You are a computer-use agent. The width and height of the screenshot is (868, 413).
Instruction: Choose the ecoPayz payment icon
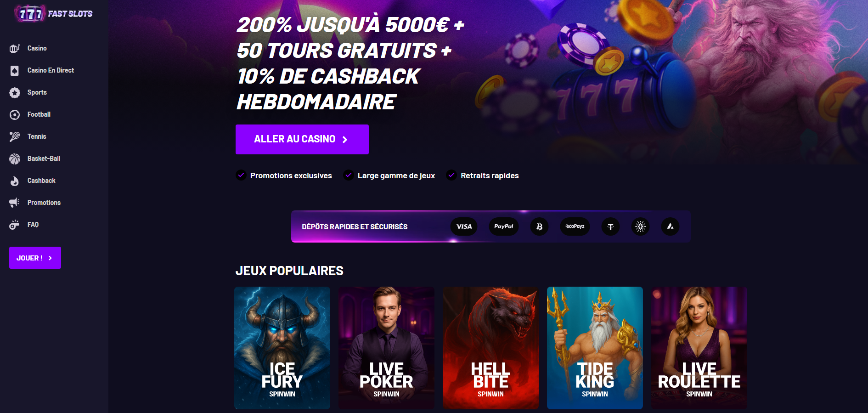point(575,226)
